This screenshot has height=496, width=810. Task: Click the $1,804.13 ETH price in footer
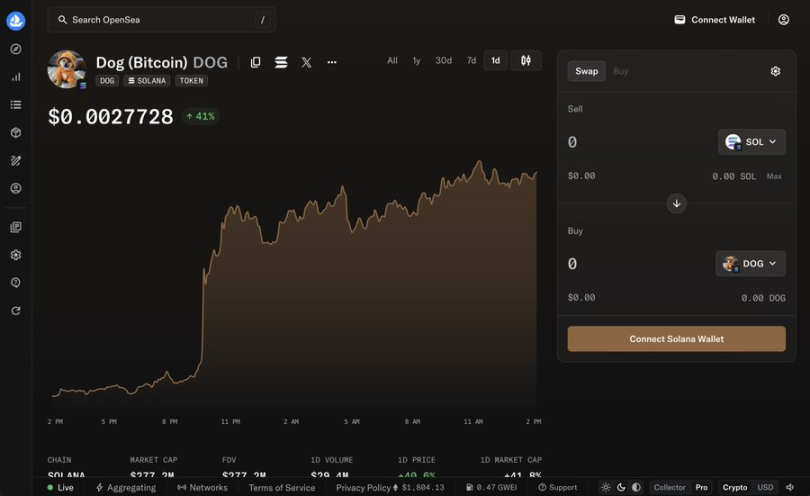418,487
